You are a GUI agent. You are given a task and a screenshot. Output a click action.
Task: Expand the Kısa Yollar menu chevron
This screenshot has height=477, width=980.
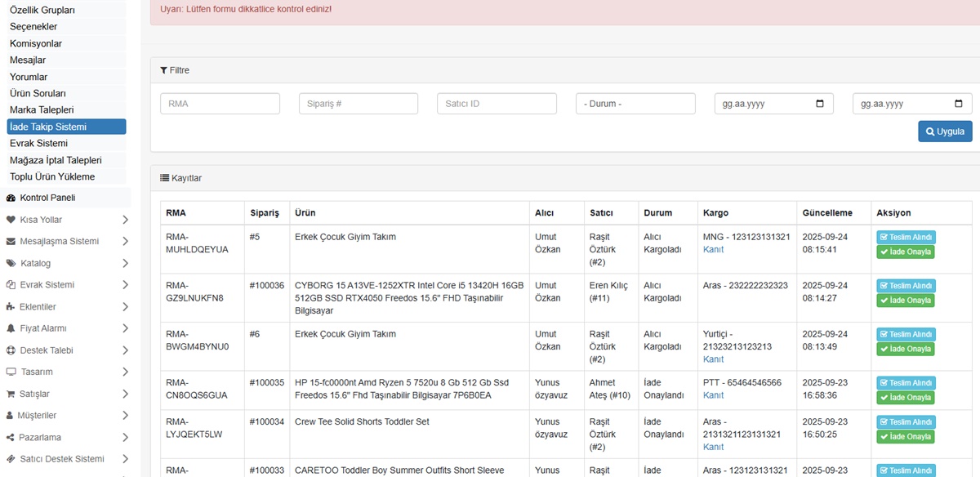(125, 220)
